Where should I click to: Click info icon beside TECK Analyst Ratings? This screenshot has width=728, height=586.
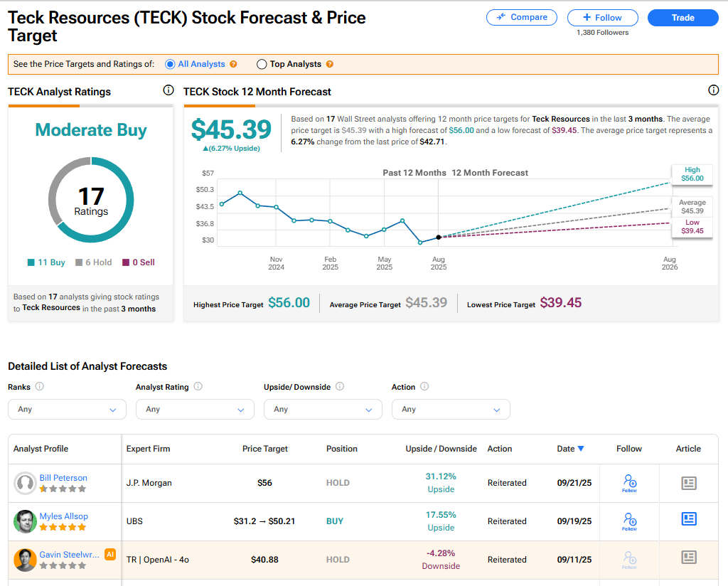pos(168,90)
